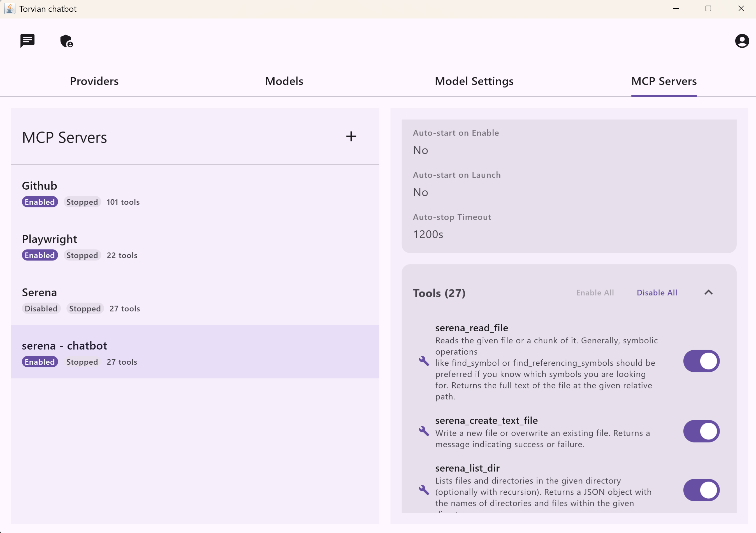Go to the Model Settings tab
This screenshot has height=533, width=756.
(x=474, y=81)
